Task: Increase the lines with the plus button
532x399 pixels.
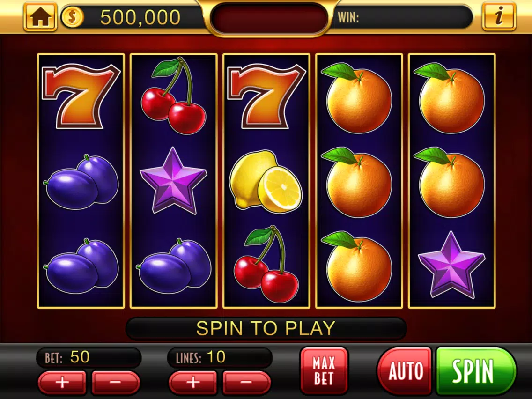Action: [193, 383]
